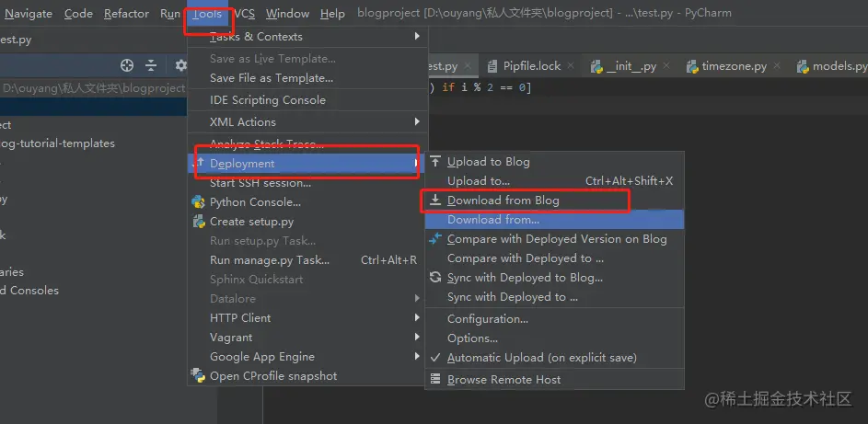Screen dimensions: 868x424
Task: Click the Browse Remote Host server icon
Action: tap(435, 379)
